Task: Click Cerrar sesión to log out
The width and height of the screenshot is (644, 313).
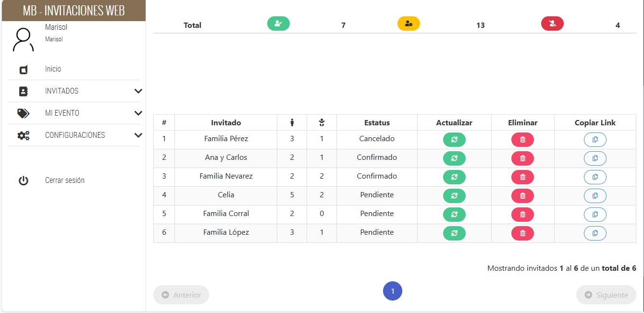Action: 64,181
